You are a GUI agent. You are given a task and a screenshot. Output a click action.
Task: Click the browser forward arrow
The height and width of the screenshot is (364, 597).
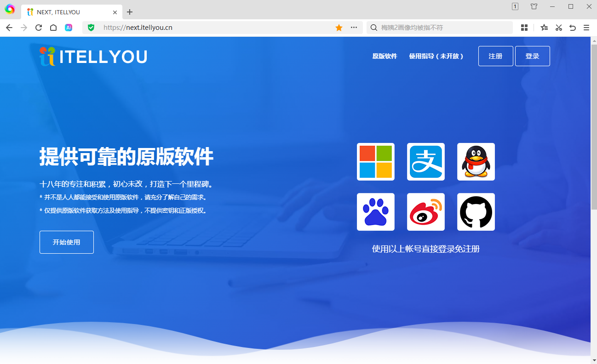pos(24,28)
